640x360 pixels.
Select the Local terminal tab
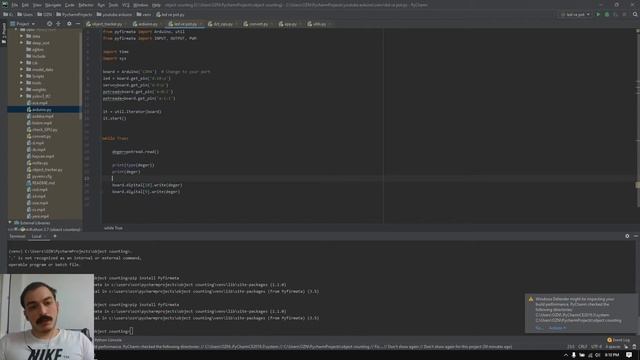tap(37, 236)
